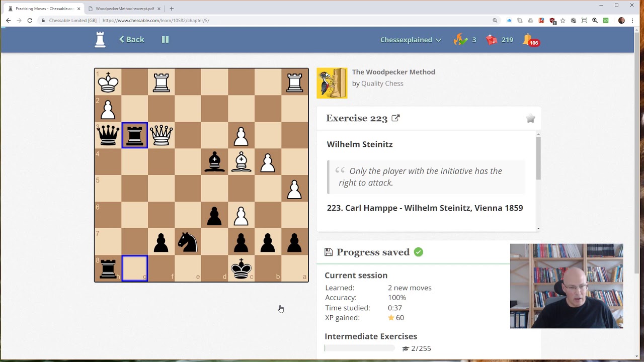Click the OneDrive cloud extension icon
Screen dimensions: 644x362
tap(509, 21)
